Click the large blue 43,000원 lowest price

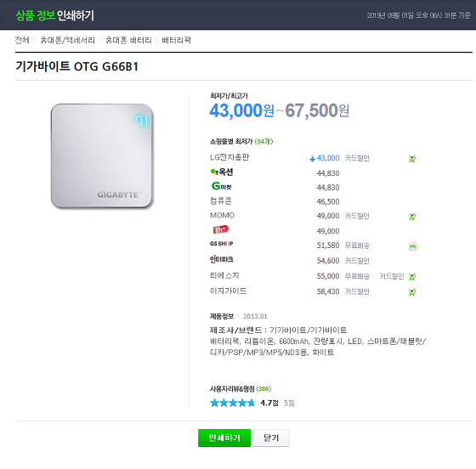[x=241, y=110]
